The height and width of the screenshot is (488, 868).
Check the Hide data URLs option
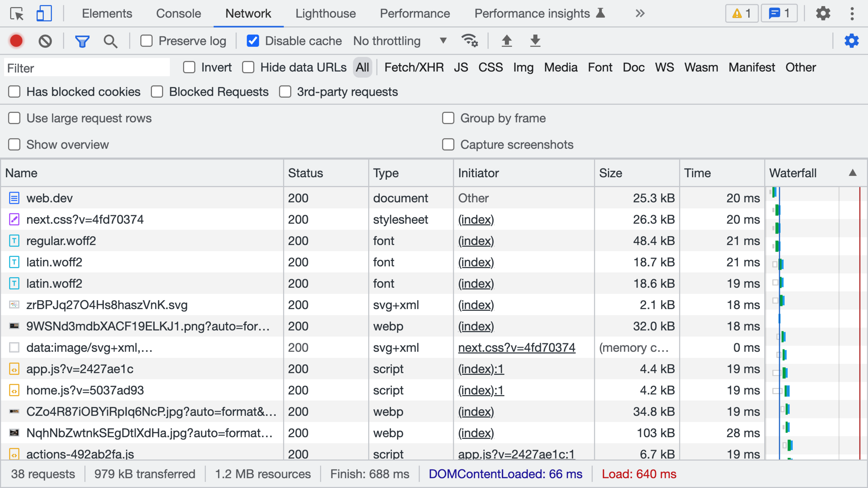[248, 67]
